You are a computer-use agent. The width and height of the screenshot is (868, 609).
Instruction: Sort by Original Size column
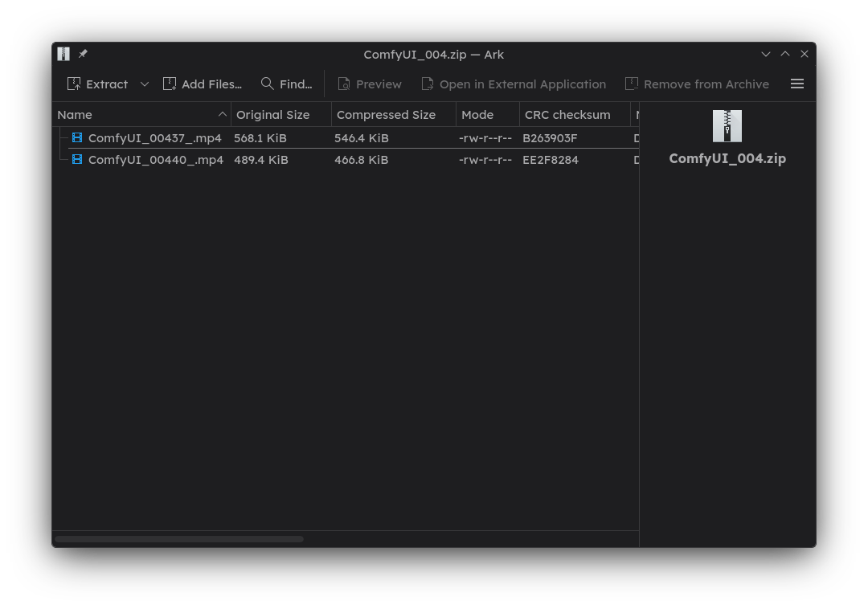(272, 115)
